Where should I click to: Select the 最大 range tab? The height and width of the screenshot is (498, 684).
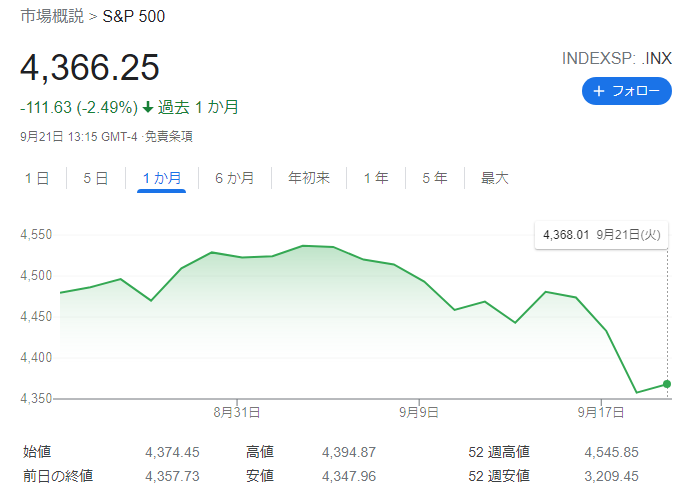coord(495,178)
